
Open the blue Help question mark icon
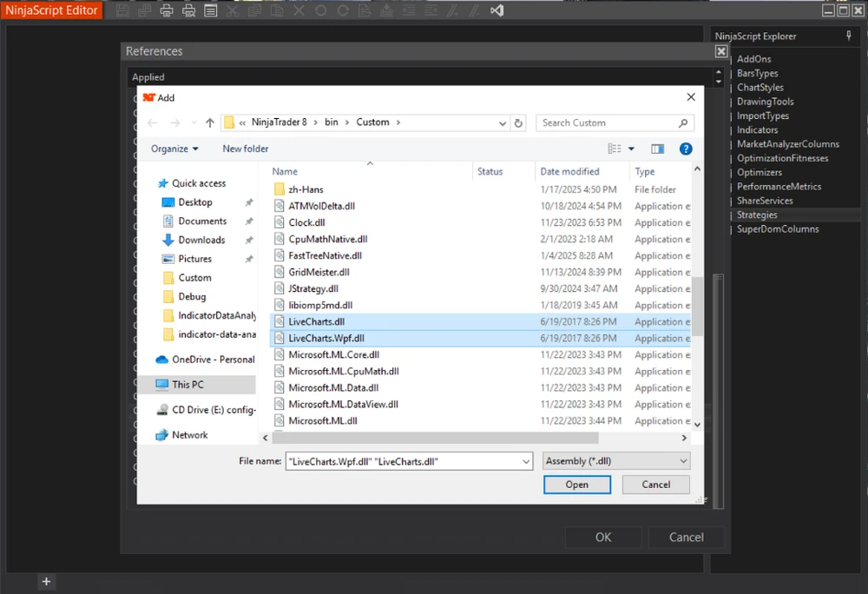tap(686, 148)
